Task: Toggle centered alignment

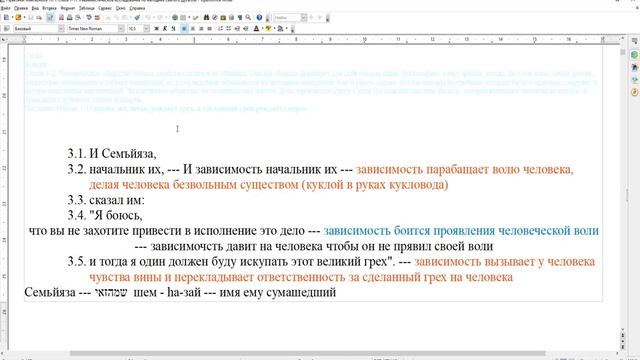Action: click(193, 29)
